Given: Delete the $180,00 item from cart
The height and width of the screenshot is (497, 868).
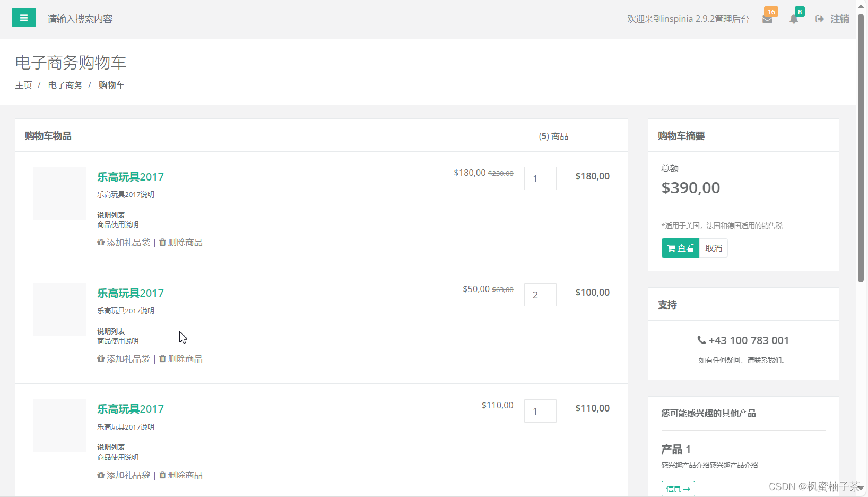Looking at the screenshot, I should tap(181, 242).
